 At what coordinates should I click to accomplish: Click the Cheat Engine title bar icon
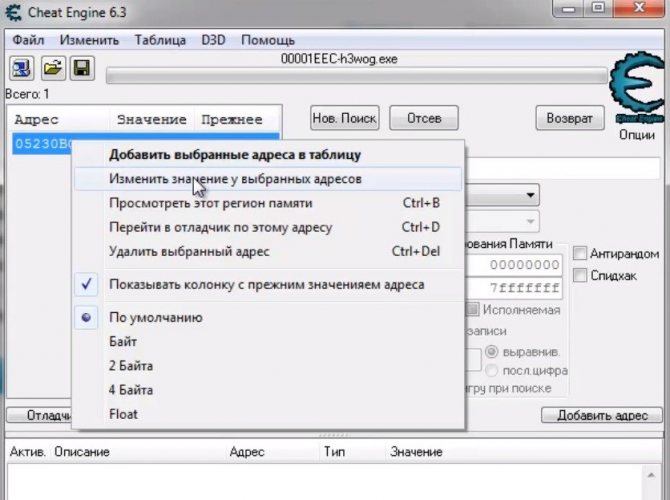point(13,12)
